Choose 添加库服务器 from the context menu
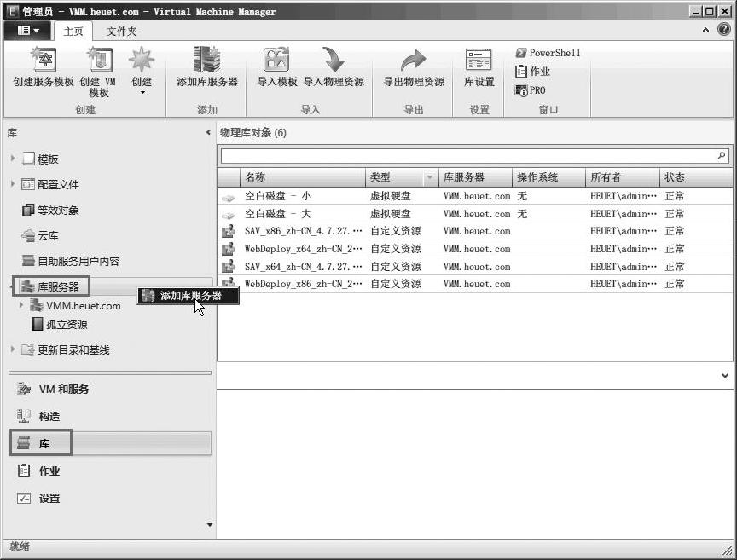Screen dimensions: 737x560 pyautogui.click(x=190, y=296)
